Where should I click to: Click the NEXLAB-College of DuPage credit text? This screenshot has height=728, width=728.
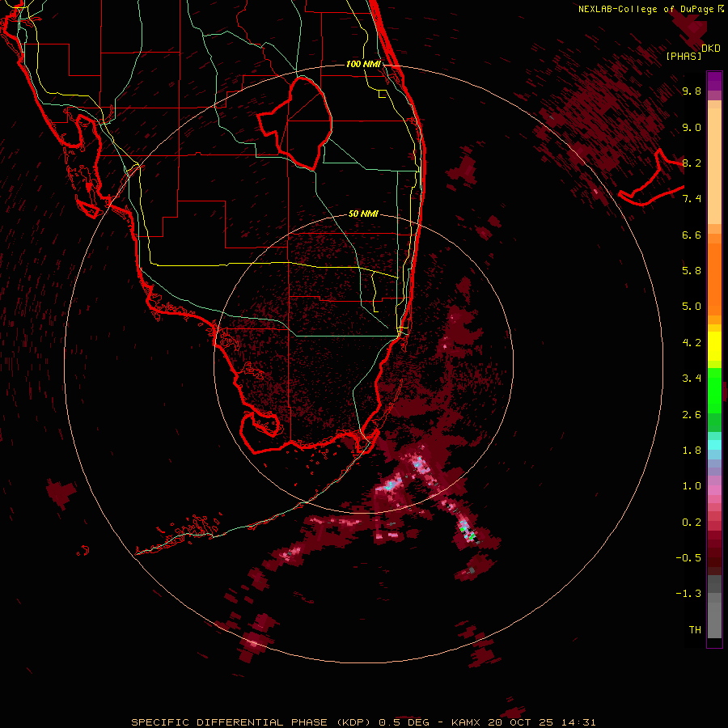coord(651,9)
